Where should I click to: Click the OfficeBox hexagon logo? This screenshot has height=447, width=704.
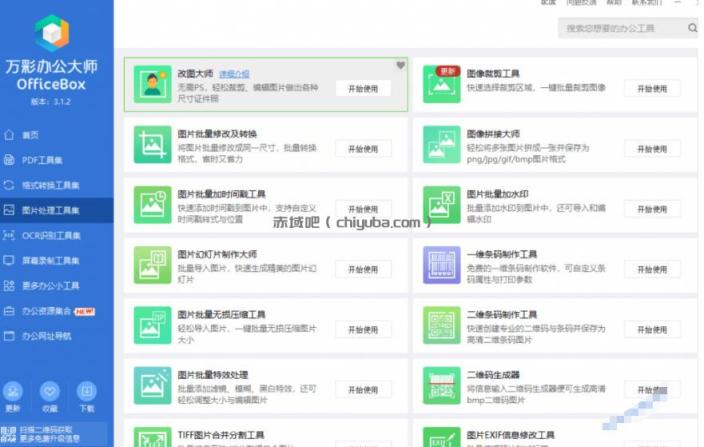pos(52,33)
